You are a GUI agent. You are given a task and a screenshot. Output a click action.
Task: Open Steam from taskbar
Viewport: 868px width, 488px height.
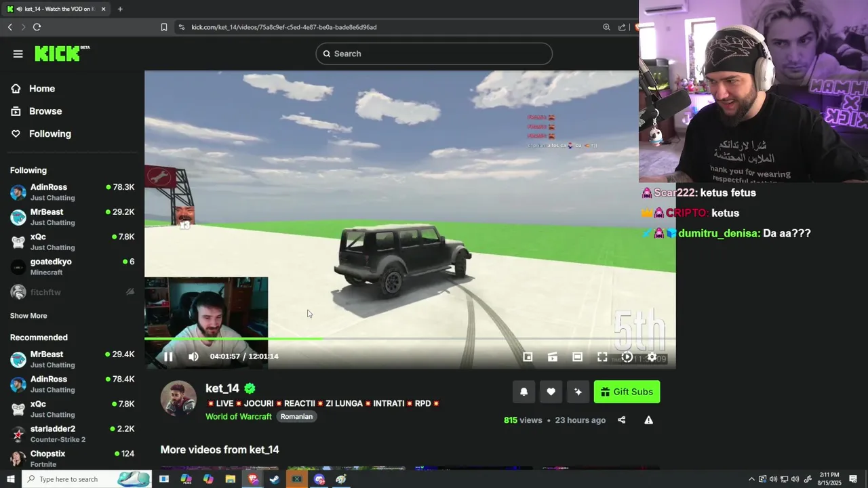coord(274,479)
